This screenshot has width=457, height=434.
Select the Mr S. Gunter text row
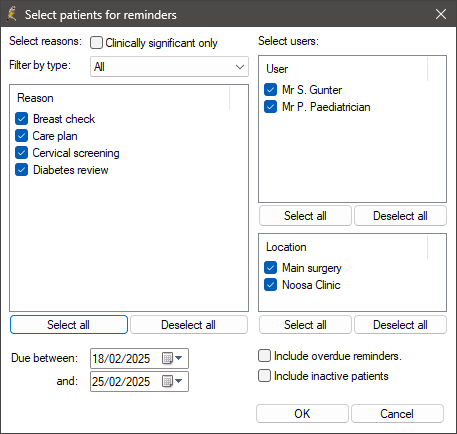point(312,90)
